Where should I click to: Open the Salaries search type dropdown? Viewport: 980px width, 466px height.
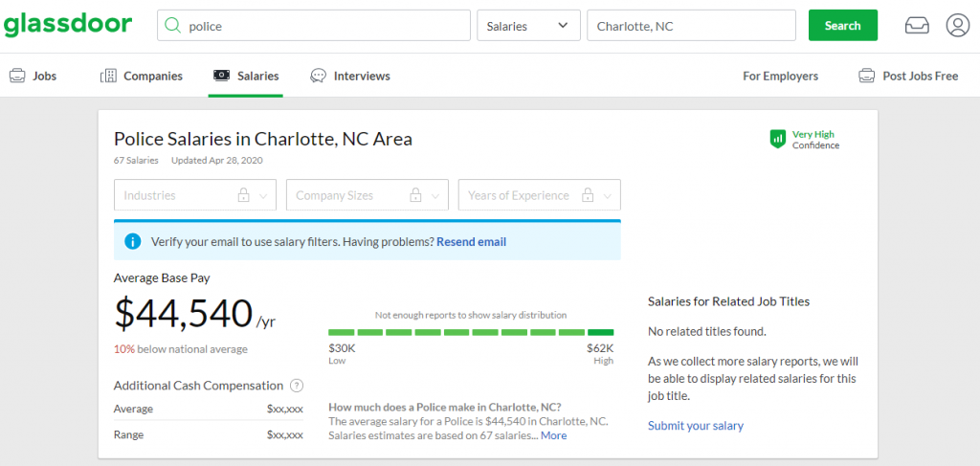tap(528, 26)
